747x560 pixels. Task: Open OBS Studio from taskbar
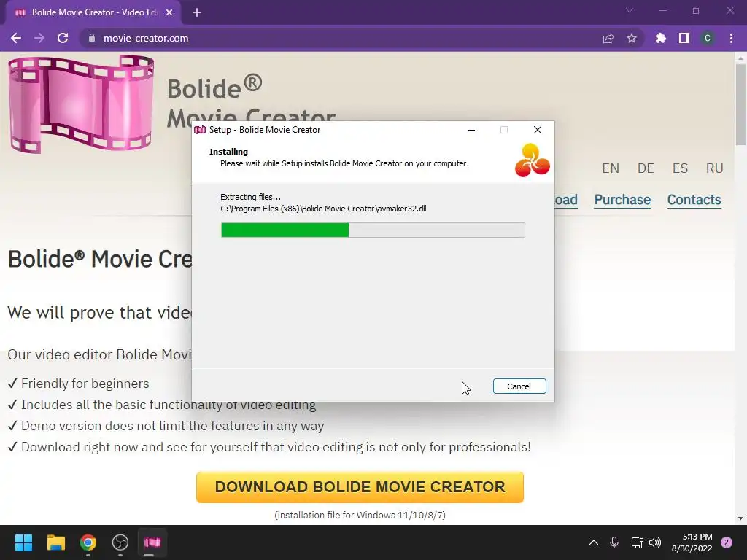(x=120, y=542)
